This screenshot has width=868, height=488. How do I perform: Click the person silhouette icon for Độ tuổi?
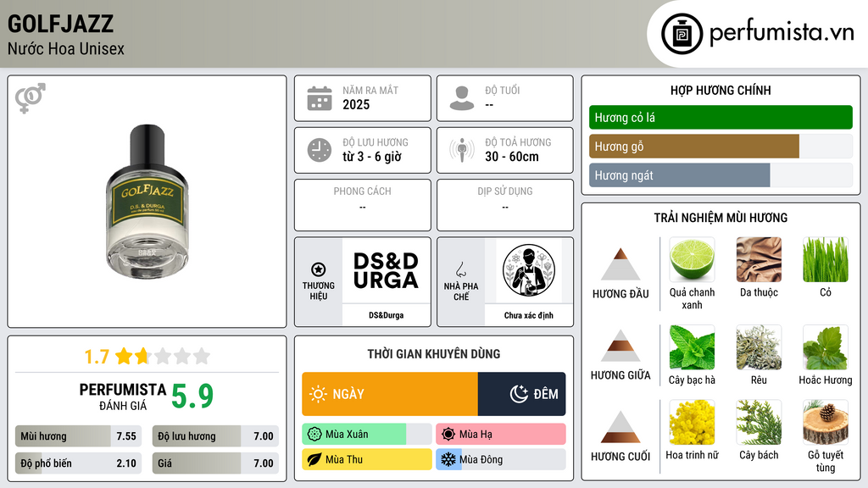point(462,98)
